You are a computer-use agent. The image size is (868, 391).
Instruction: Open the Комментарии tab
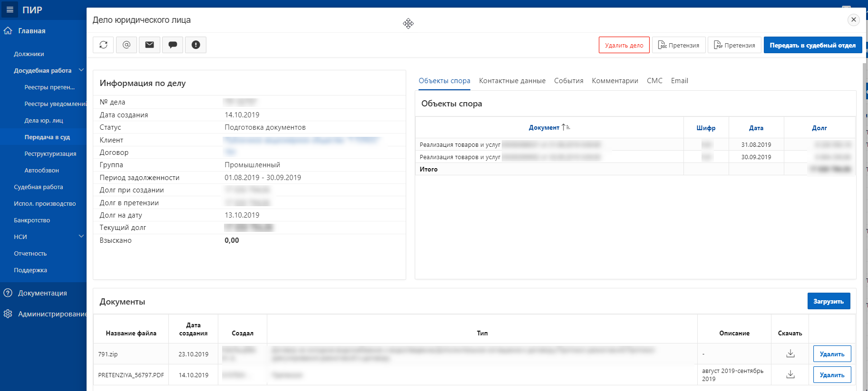click(x=615, y=81)
